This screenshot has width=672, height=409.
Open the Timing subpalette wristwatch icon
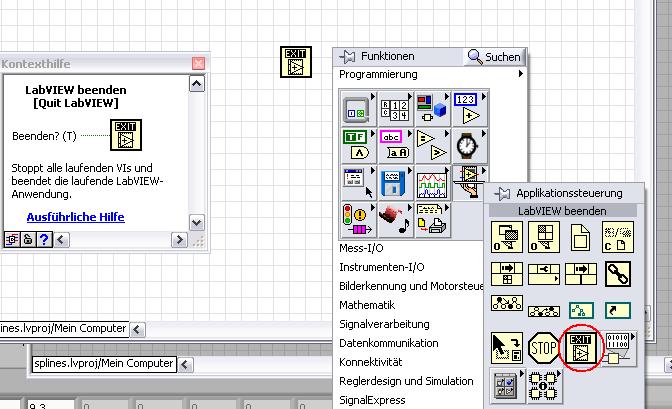click(469, 146)
